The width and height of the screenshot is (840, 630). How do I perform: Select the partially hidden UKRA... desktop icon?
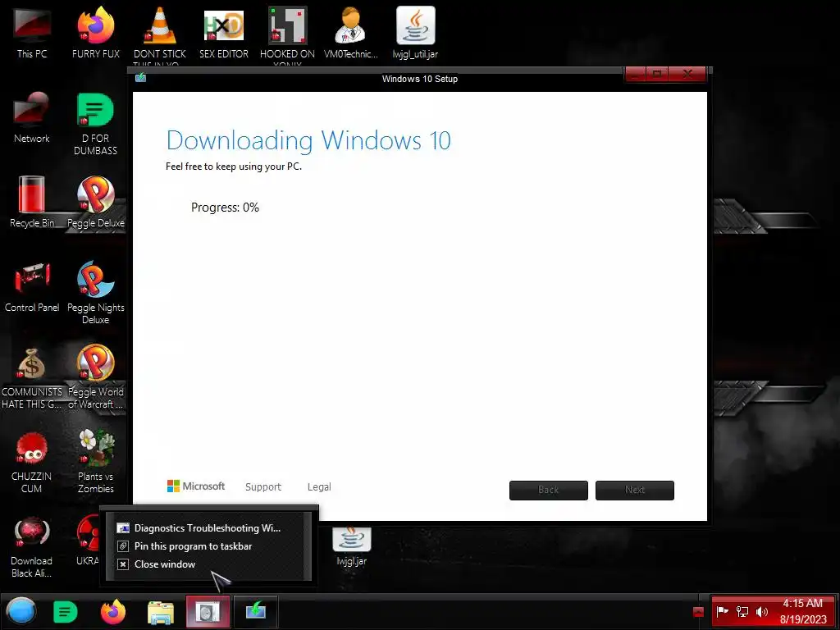[89, 541]
